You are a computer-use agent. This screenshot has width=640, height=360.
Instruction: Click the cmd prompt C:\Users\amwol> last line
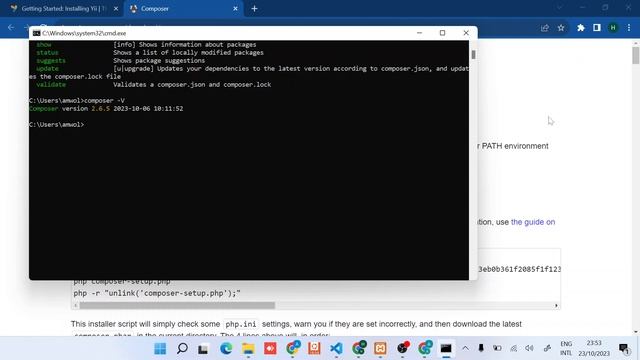(x=56, y=124)
